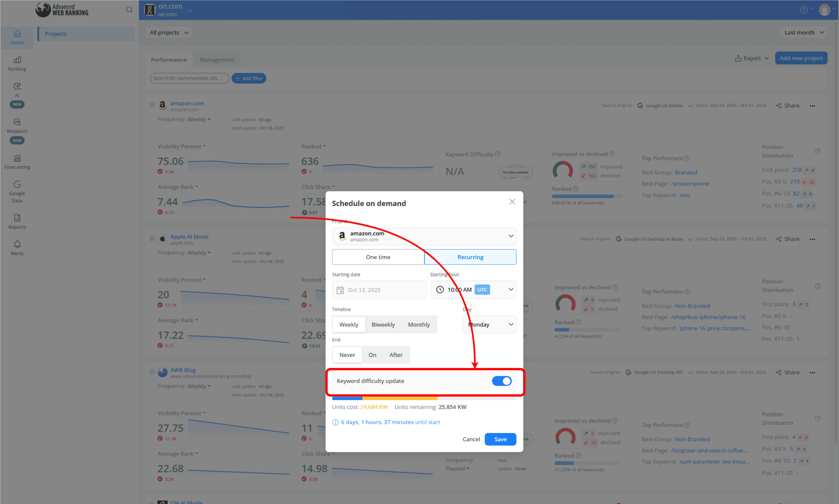Click the Search for name/website URL field

190,78
